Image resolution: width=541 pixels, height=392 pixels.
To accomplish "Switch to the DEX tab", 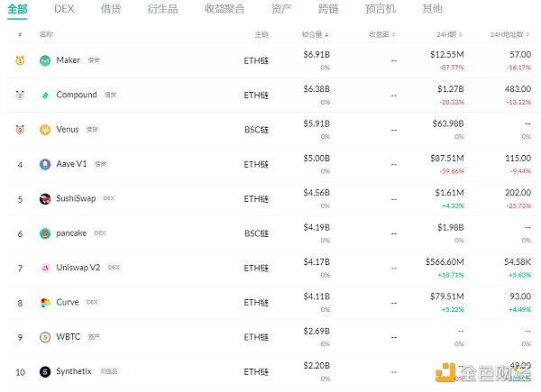I will [64, 9].
